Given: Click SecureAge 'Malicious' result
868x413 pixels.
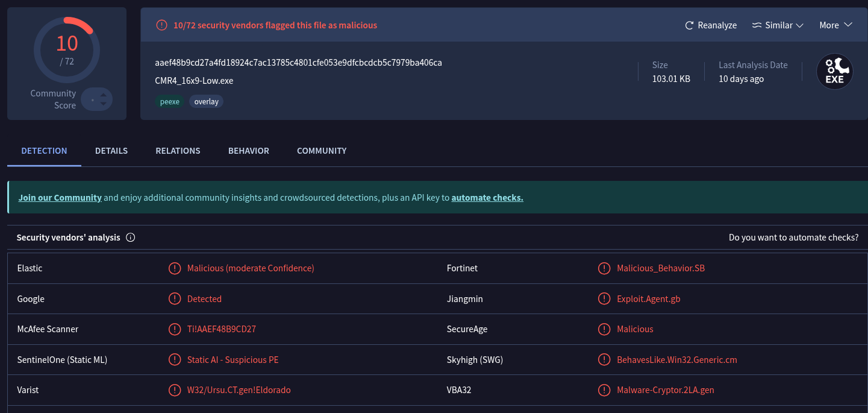Looking at the screenshot, I should click(x=635, y=329).
